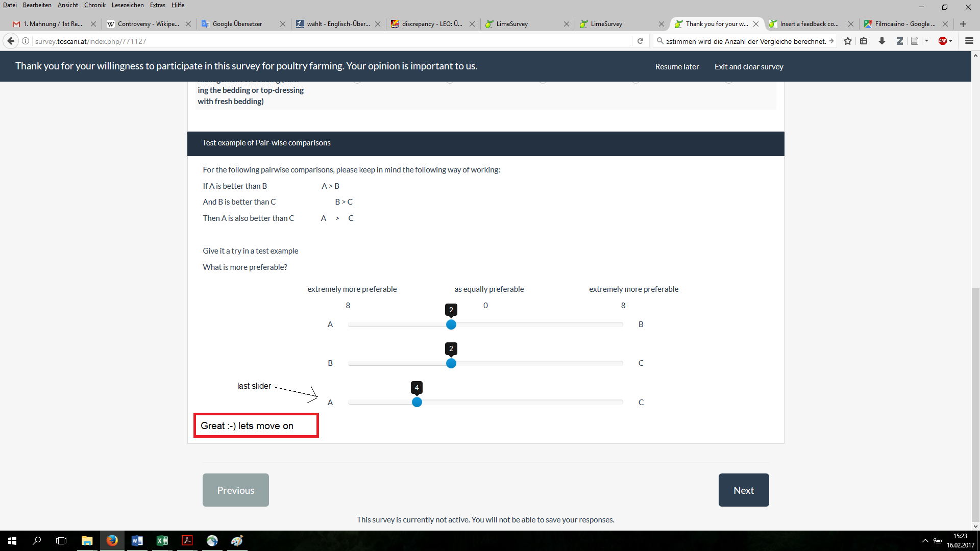
Task: Click the browser back arrow button
Action: (11, 41)
